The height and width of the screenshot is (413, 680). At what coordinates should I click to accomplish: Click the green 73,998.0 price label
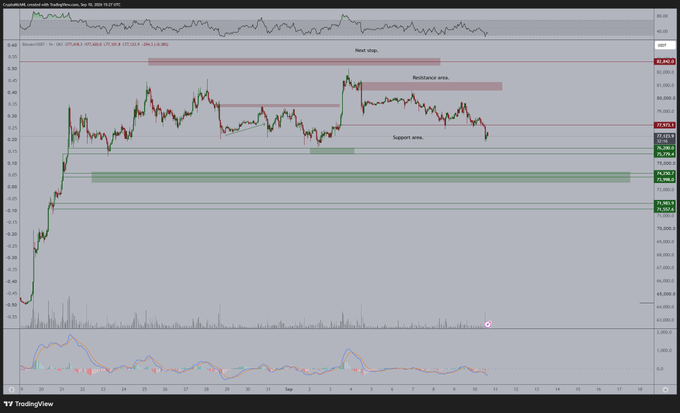point(665,180)
